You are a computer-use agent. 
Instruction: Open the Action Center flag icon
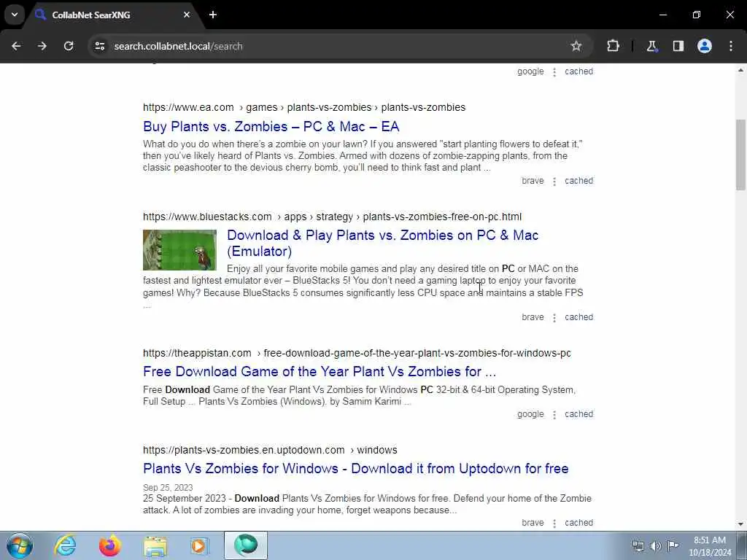(673, 545)
